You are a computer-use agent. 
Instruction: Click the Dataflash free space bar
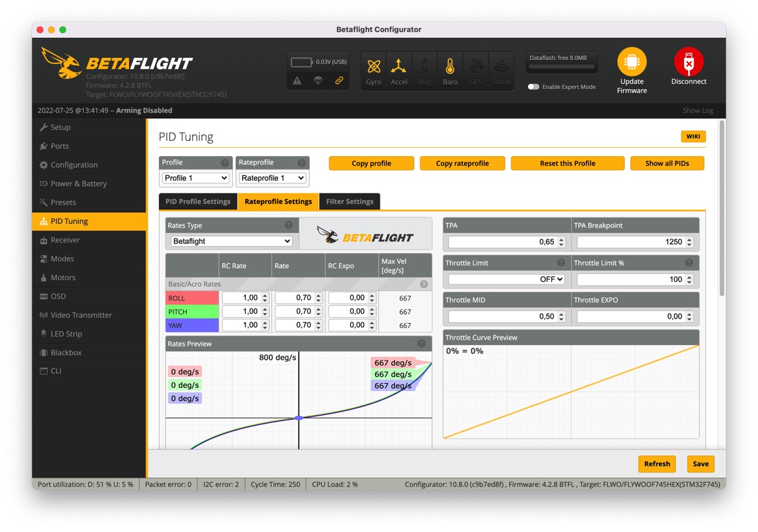561,66
